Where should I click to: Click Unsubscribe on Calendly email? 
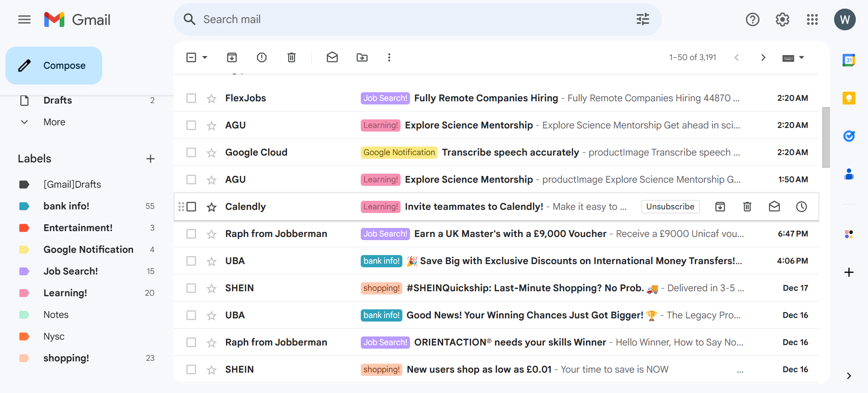pos(670,207)
